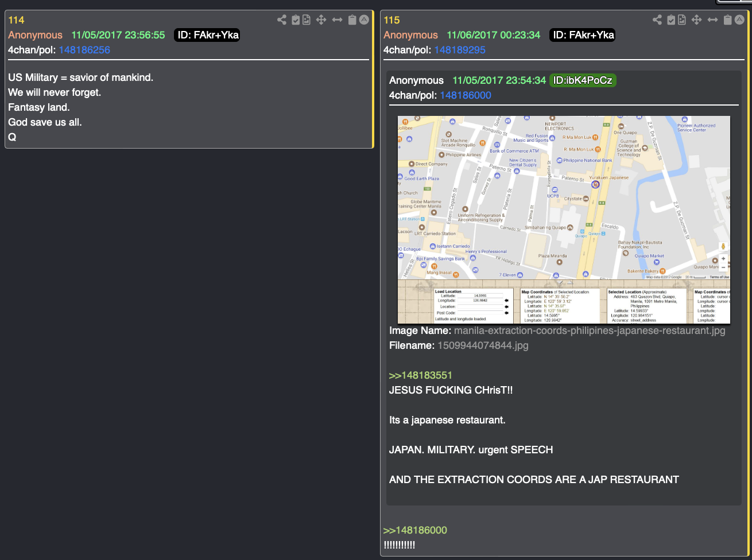Screen dimensions: 752x560
Task: Click Anonymous name on post 114
Action: tap(35, 35)
